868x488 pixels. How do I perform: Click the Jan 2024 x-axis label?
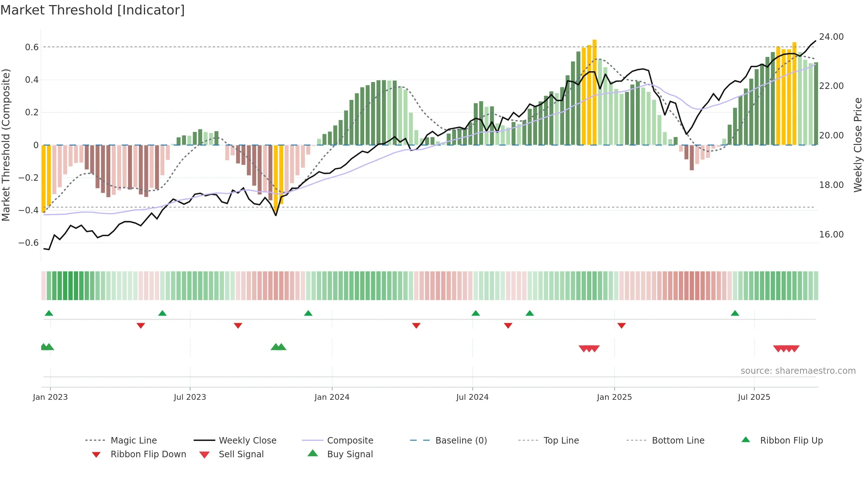pyautogui.click(x=332, y=397)
